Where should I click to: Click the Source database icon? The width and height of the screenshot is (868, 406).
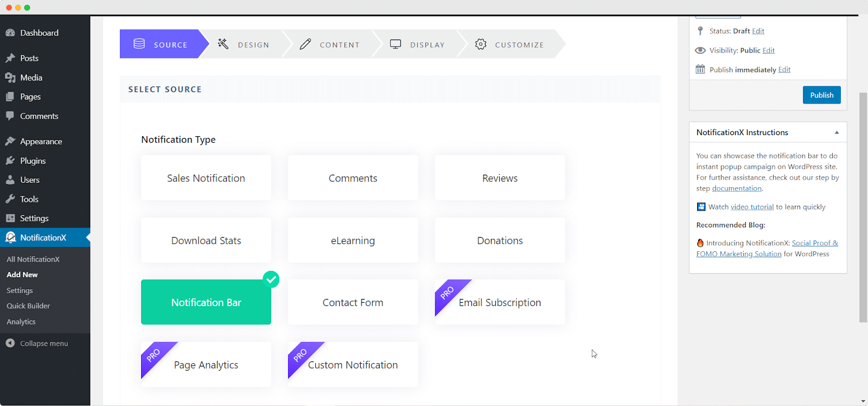coord(139,44)
